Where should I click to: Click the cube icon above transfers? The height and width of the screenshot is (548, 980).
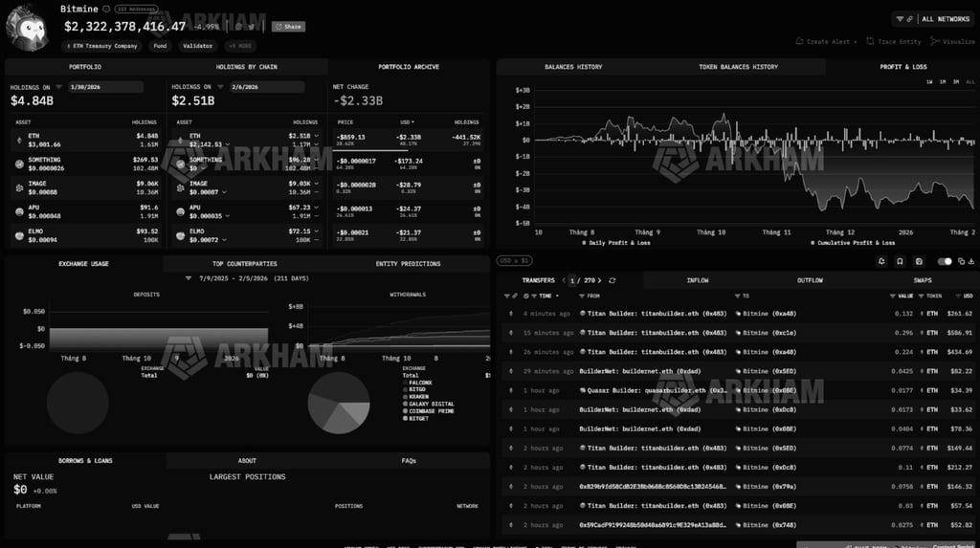919,261
